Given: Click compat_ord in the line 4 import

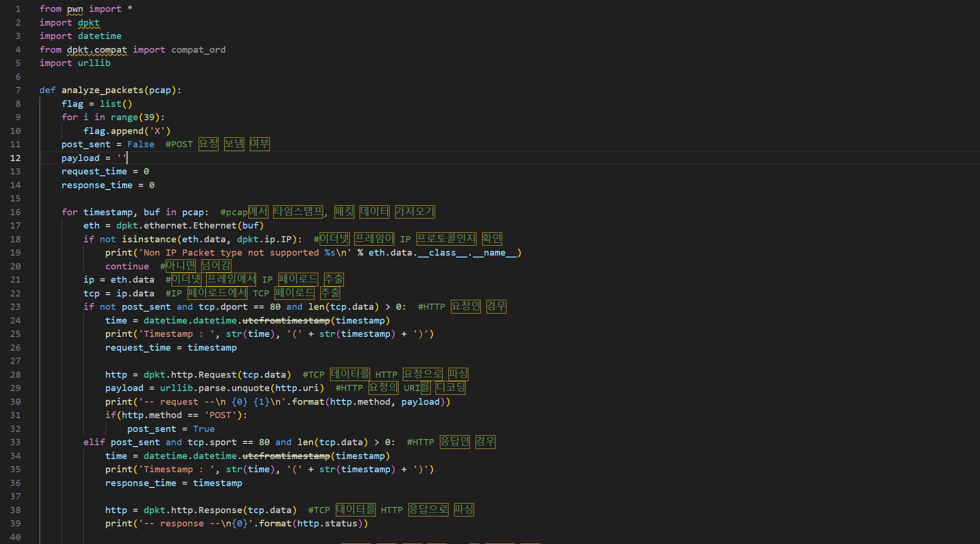Looking at the screenshot, I should (198, 50).
